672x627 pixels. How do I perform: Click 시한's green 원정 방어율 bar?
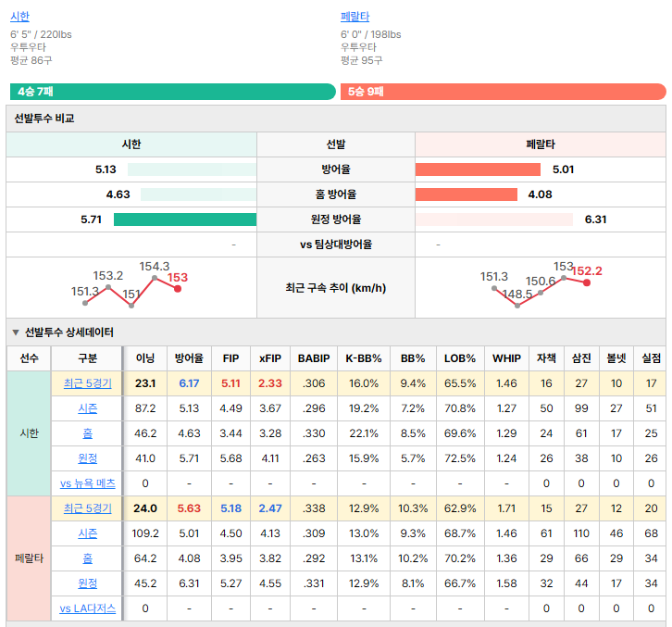[x=185, y=219]
